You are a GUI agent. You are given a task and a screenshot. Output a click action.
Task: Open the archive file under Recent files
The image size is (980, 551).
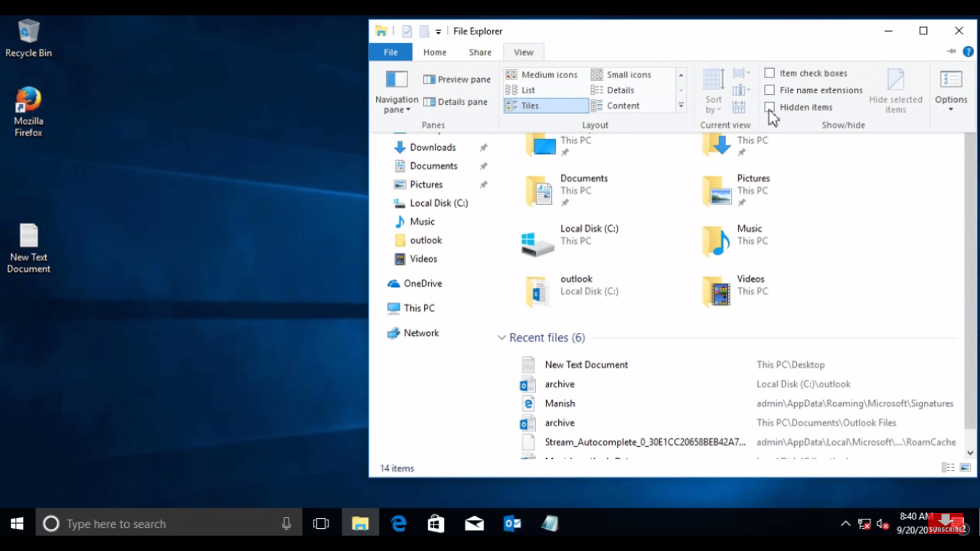click(x=560, y=384)
